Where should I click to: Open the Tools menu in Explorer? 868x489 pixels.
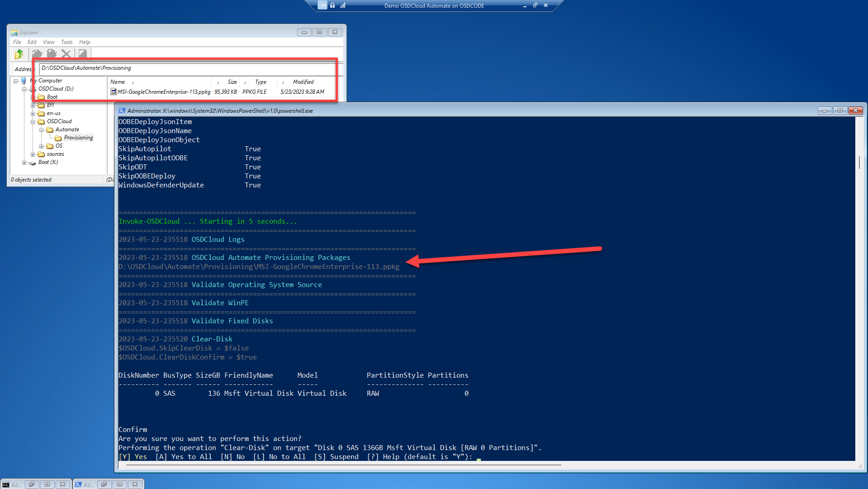[x=66, y=42]
